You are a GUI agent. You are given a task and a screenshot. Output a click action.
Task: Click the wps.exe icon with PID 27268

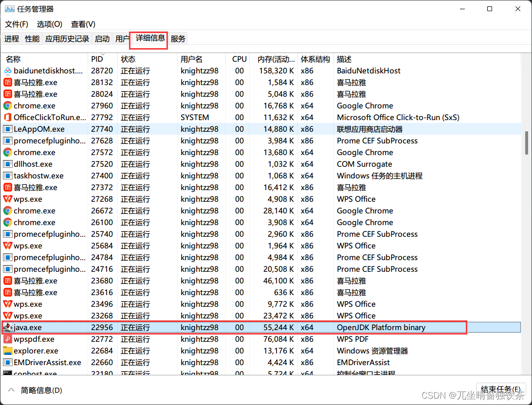(7, 199)
